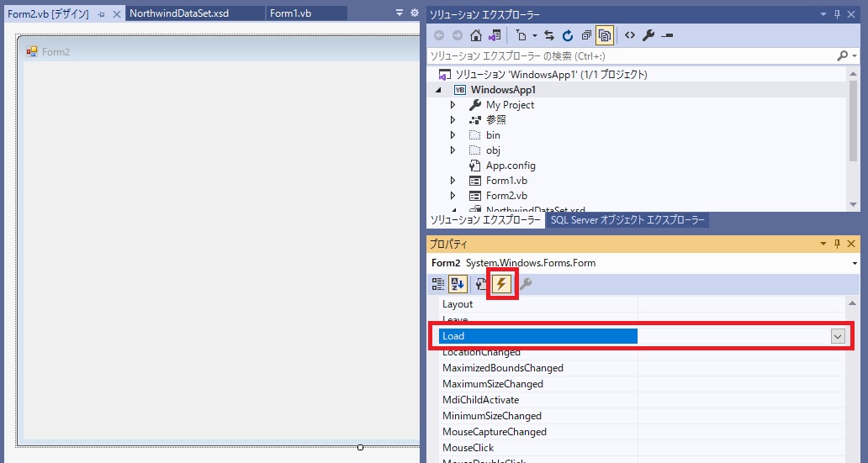Click the wrench Properties icon in Solution Explorer

[648, 35]
